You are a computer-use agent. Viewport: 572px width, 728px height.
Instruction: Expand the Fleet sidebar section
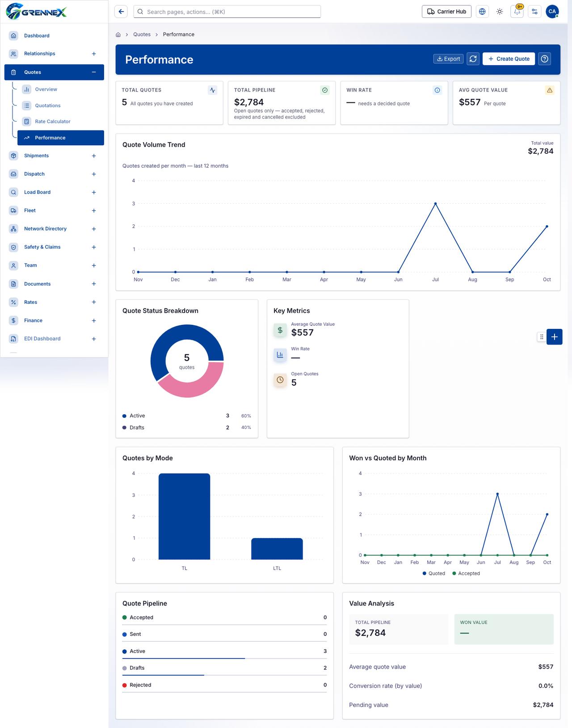pos(94,210)
